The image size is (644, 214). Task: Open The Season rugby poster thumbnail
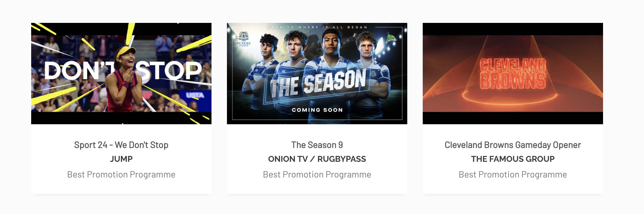317,74
